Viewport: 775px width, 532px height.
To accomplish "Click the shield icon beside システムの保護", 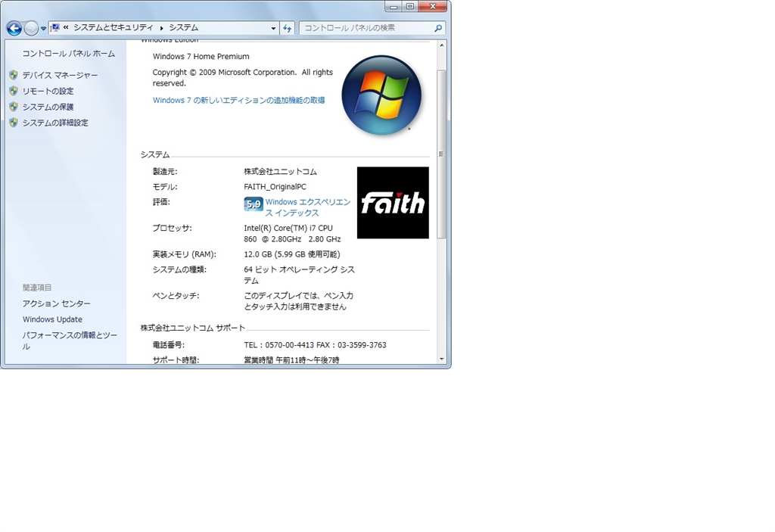I will [x=14, y=107].
